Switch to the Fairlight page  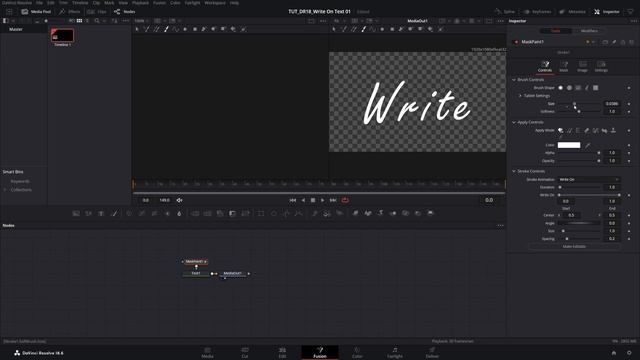[x=395, y=353]
